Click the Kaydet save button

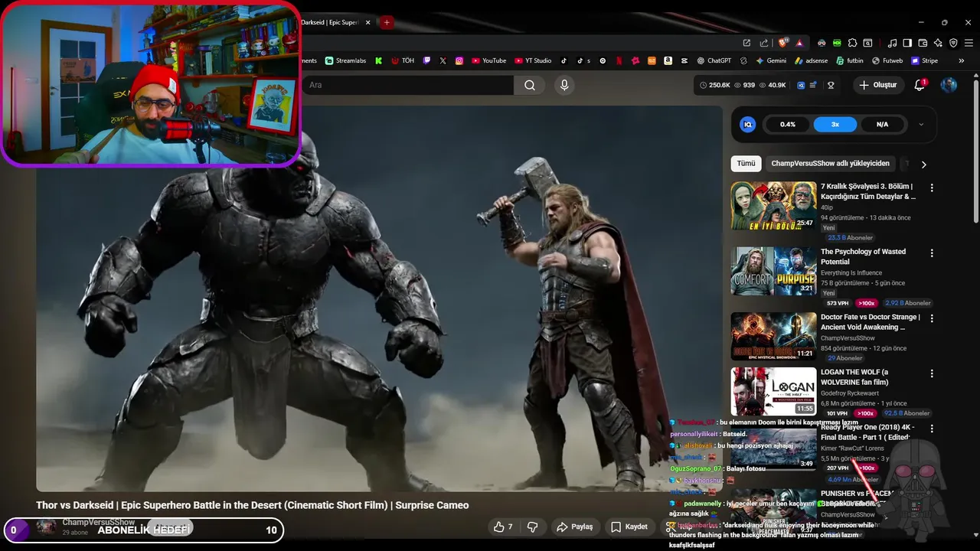[630, 527]
